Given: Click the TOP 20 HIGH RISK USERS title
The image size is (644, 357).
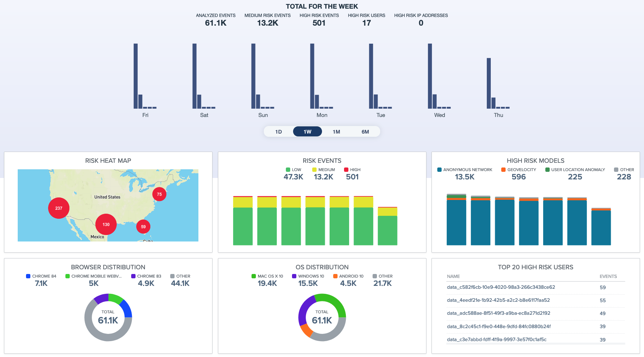Looking at the screenshot, I should 536,267.
